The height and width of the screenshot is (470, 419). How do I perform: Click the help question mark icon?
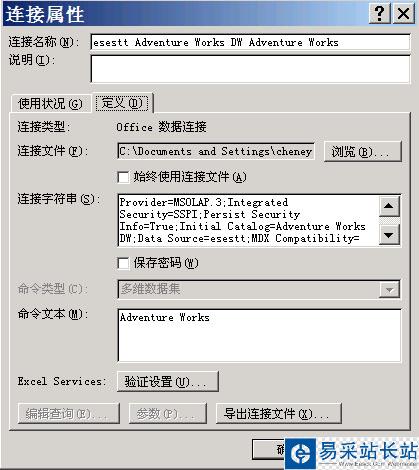(379, 13)
